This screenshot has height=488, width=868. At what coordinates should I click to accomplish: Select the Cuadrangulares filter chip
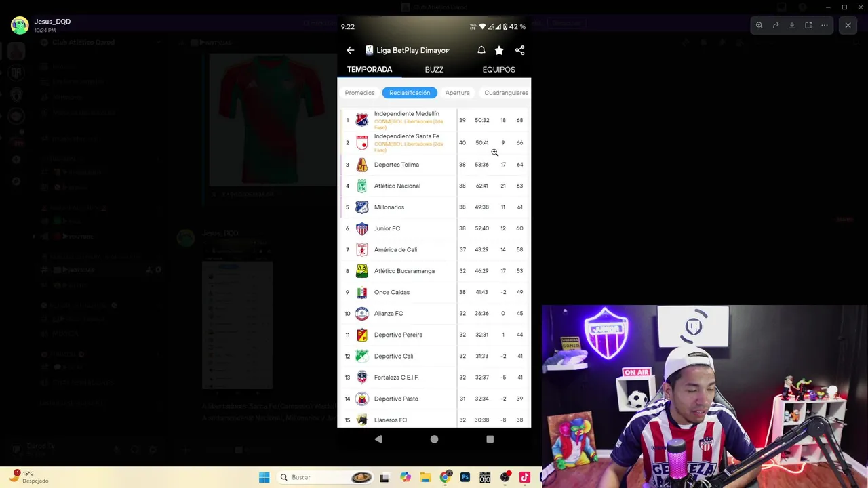[506, 93]
